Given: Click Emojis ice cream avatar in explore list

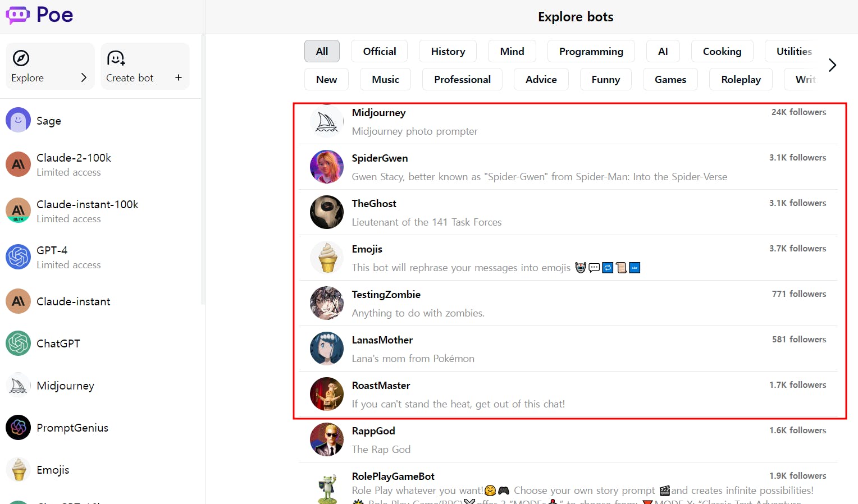Looking at the screenshot, I should 327,258.
